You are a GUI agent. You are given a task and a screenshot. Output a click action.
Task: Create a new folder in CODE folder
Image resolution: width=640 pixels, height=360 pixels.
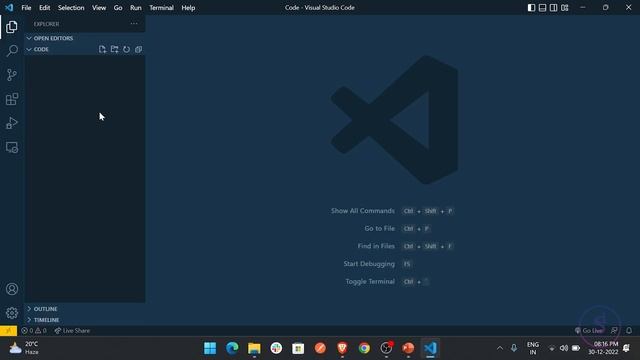115,49
